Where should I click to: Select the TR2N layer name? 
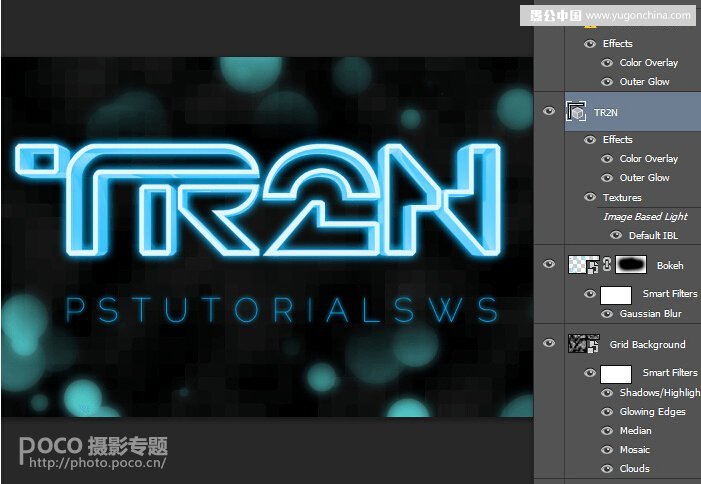(606, 113)
